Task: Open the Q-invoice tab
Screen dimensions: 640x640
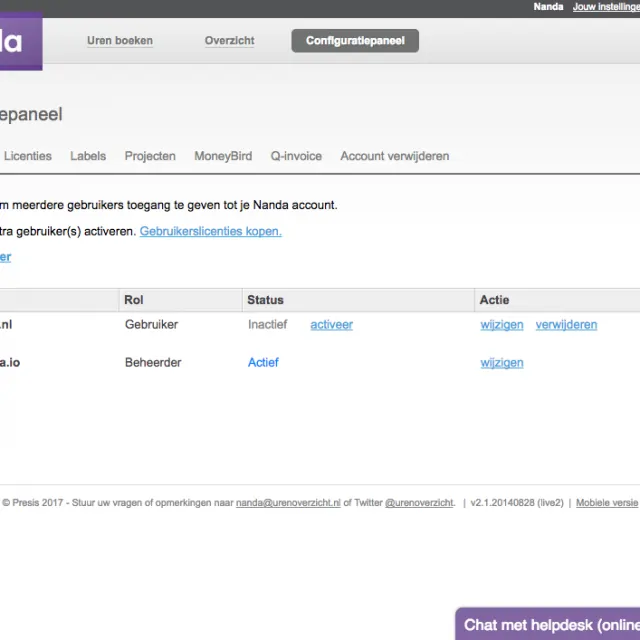Action: coord(296,156)
